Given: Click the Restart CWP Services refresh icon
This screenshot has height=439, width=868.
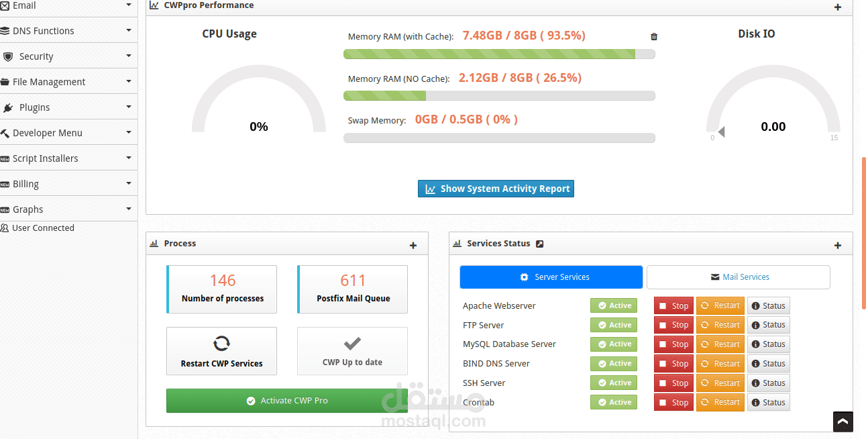Looking at the screenshot, I should (x=221, y=344).
